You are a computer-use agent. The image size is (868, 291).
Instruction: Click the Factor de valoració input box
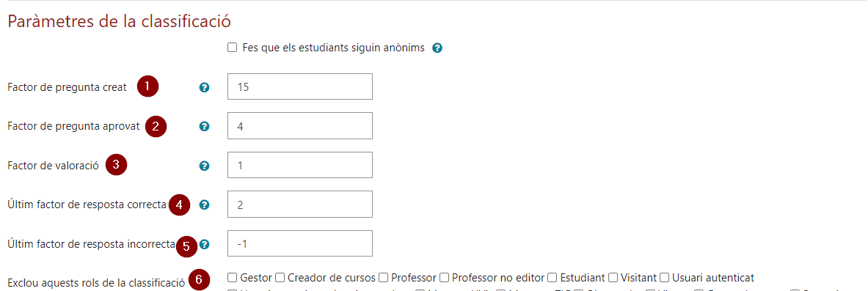click(x=300, y=166)
